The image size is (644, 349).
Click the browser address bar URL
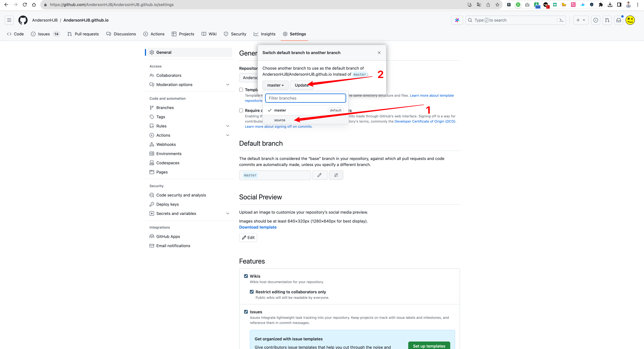coord(112,5)
